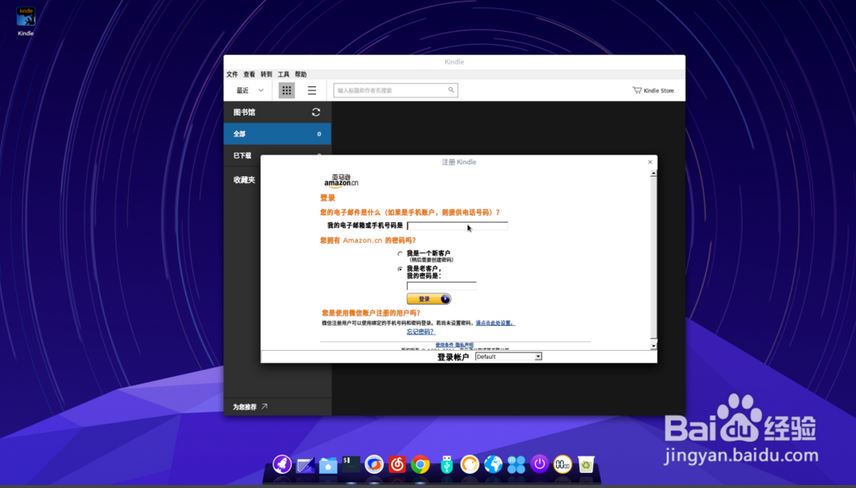Follow the 请点击此处设置 link
The height and width of the screenshot is (488, 856).
pyautogui.click(x=495, y=323)
